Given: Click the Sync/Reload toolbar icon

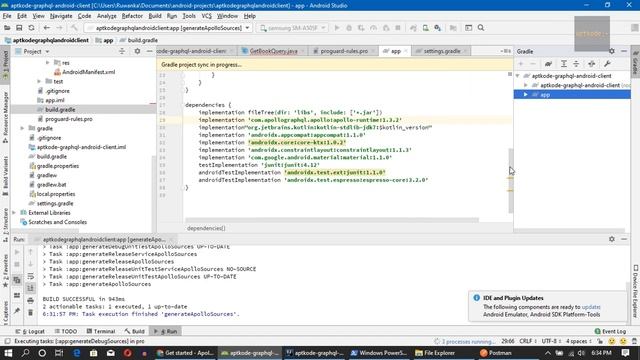Looking at the screenshot, I should tap(31, 28).
